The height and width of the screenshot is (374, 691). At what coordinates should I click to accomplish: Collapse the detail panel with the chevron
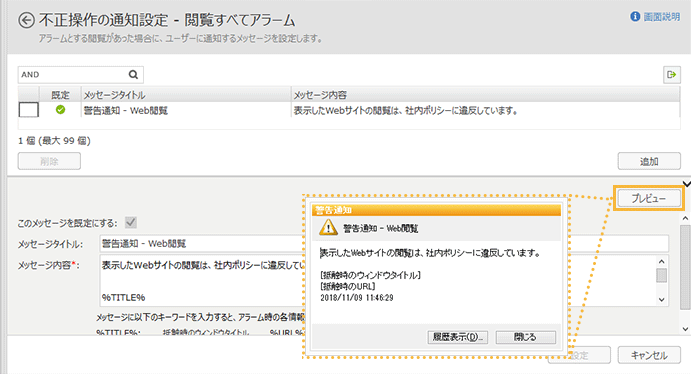[687, 184]
